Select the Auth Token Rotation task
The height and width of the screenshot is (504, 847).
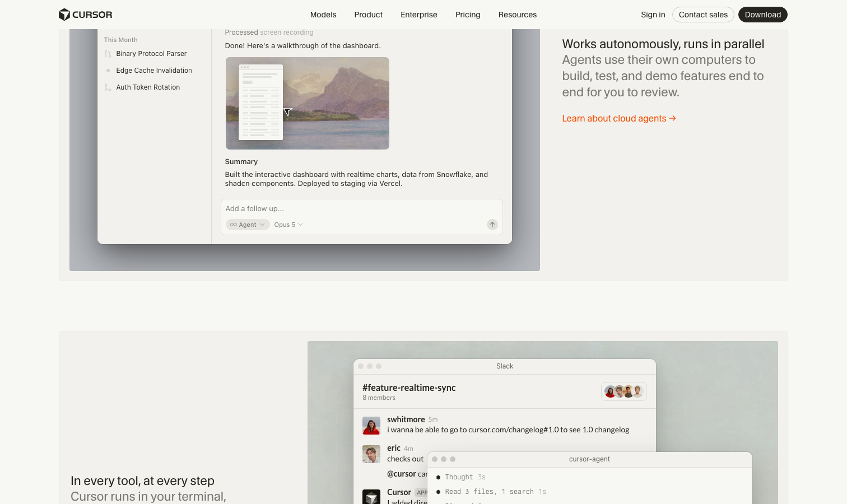point(148,87)
